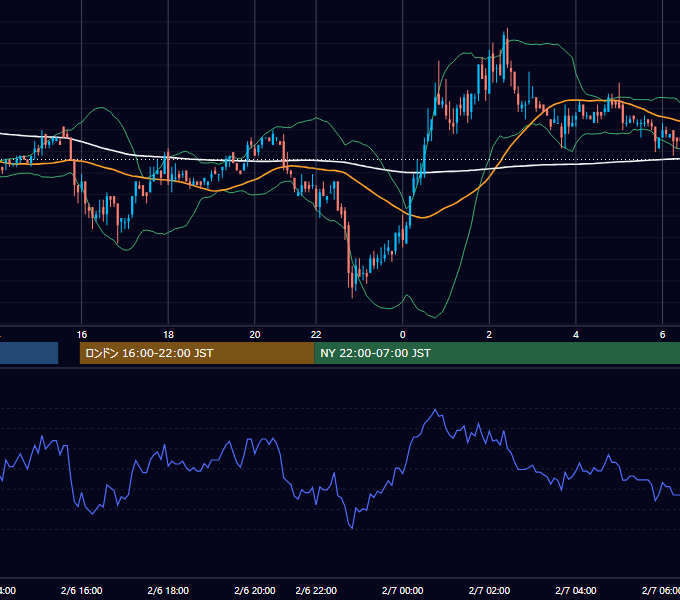Click the '2/7 04:00' label on oscillator axis

pos(576,590)
